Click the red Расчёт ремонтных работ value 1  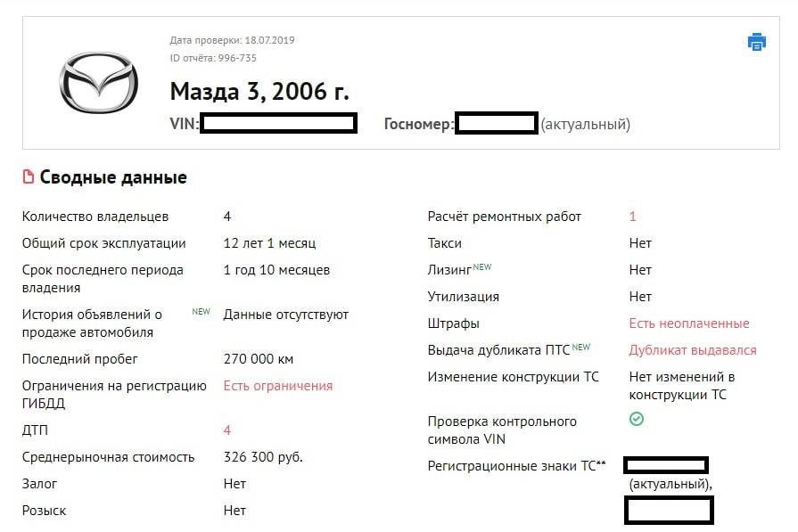[x=633, y=217]
